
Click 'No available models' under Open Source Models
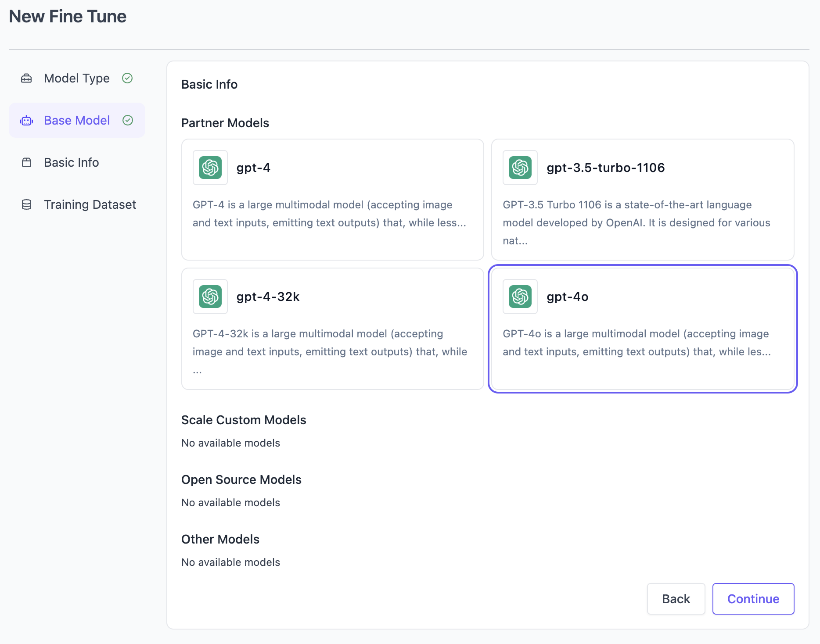point(230,503)
